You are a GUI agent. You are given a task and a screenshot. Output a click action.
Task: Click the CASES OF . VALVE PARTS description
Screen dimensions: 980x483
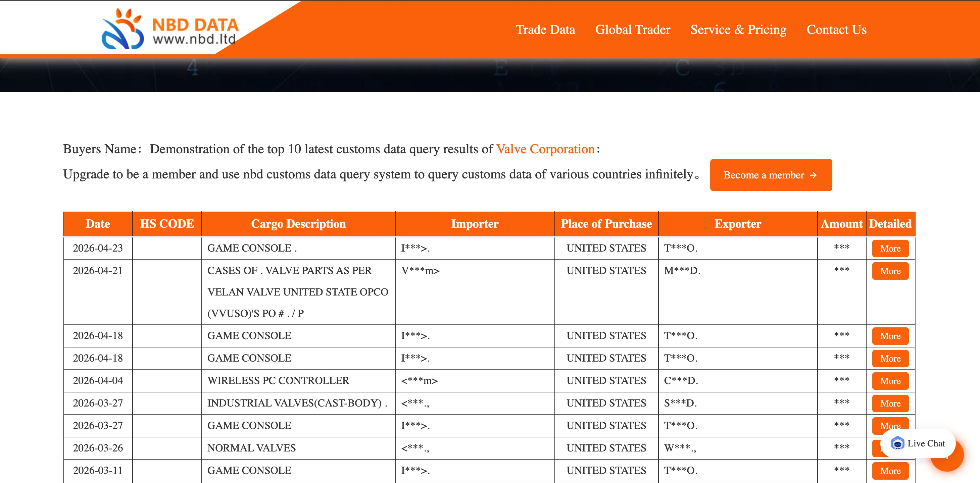298,292
